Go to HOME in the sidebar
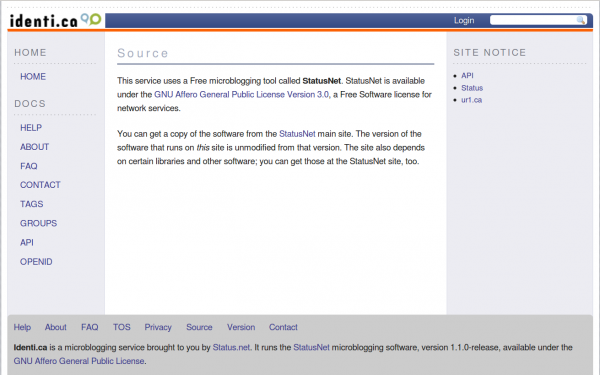 click(x=33, y=77)
